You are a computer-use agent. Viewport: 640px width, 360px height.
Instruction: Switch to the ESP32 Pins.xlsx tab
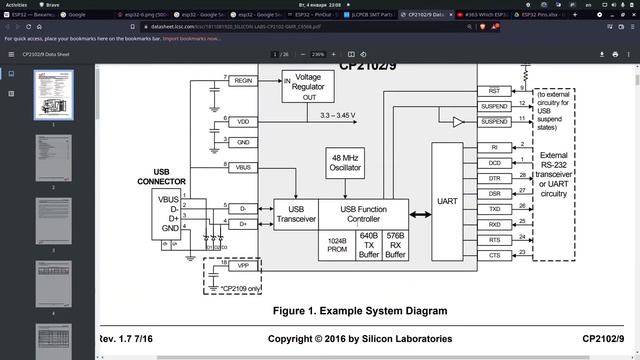(x=539, y=15)
